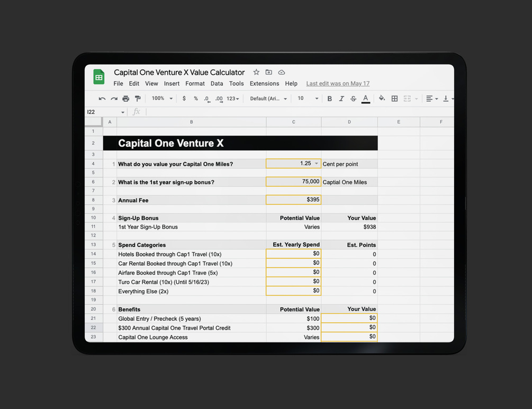532x409 pixels.
Task: Select column E header
Action: click(399, 122)
